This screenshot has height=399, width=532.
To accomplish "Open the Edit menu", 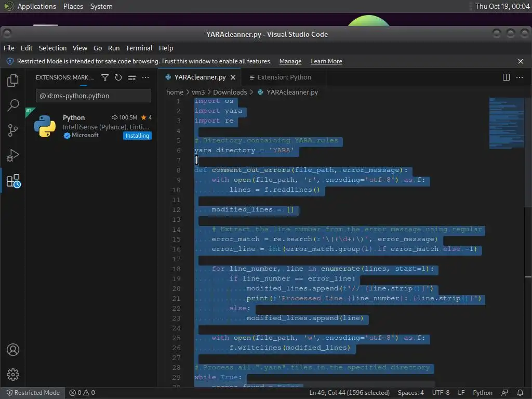I will coord(26,48).
